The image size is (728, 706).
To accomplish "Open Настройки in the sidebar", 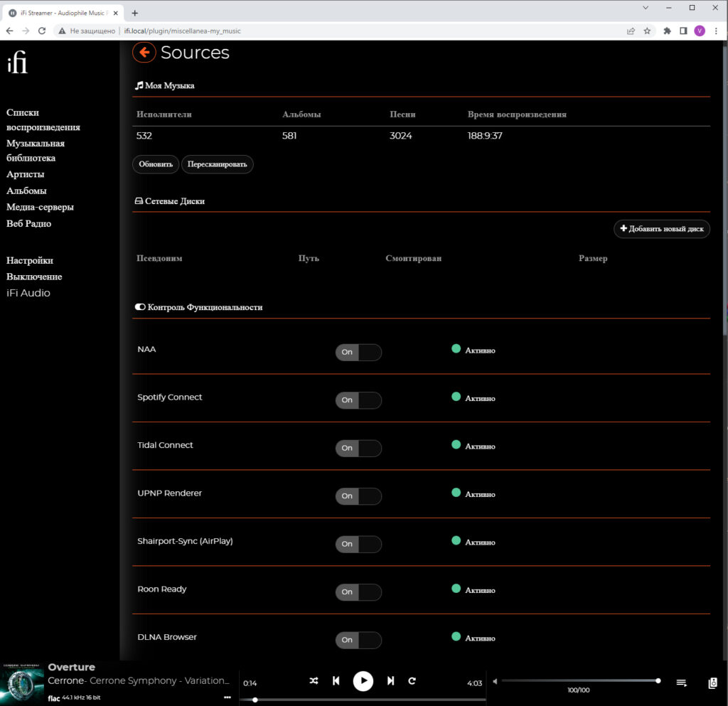I will (x=30, y=260).
